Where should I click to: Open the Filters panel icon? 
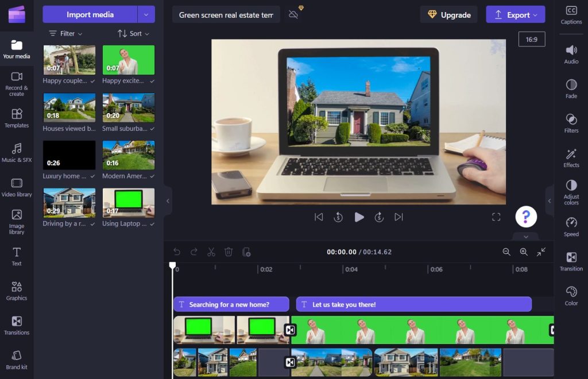[x=571, y=122]
